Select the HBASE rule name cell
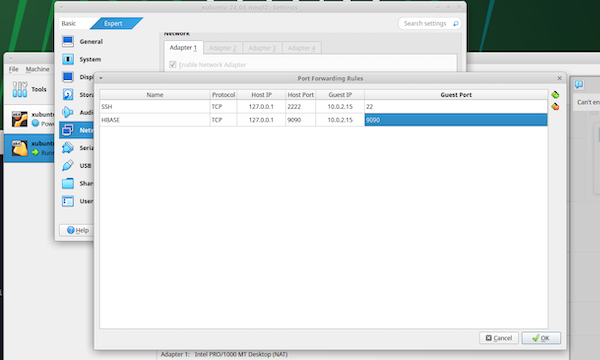Viewport: 600px width, 360px height. tap(155, 120)
